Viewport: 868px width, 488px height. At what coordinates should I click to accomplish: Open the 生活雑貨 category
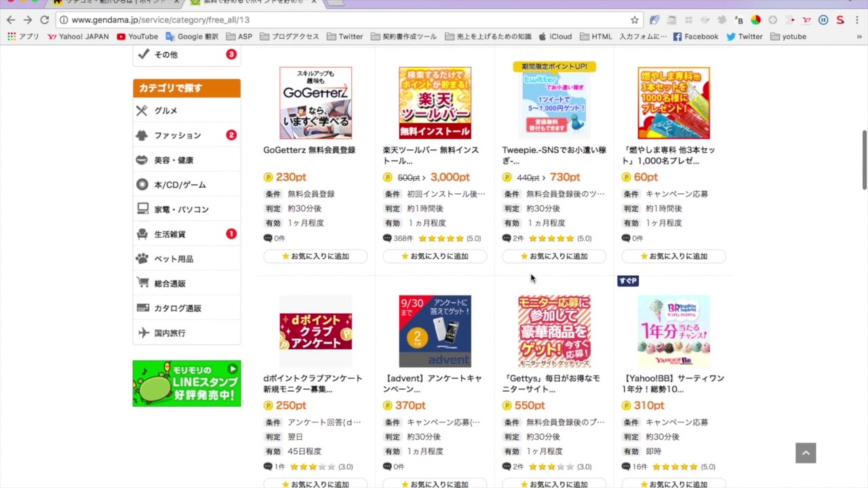[x=186, y=234]
